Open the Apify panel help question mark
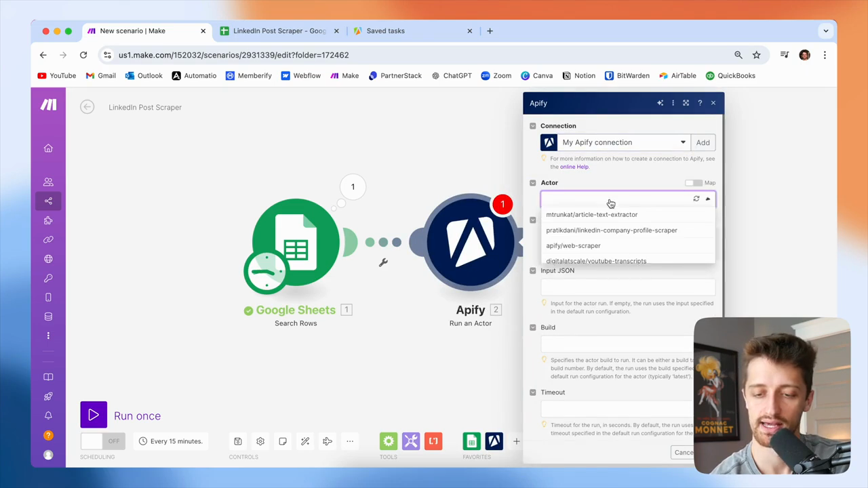 coord(700,103)
